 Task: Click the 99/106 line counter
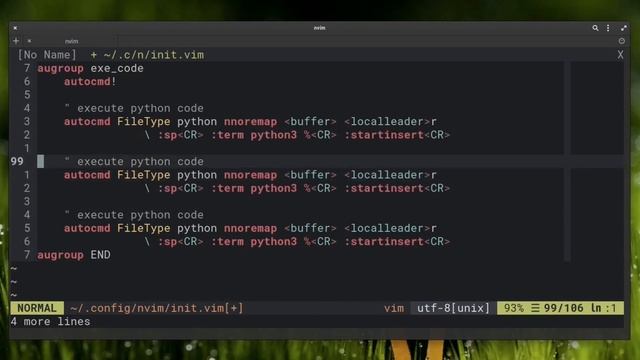[x=564, y=308]
